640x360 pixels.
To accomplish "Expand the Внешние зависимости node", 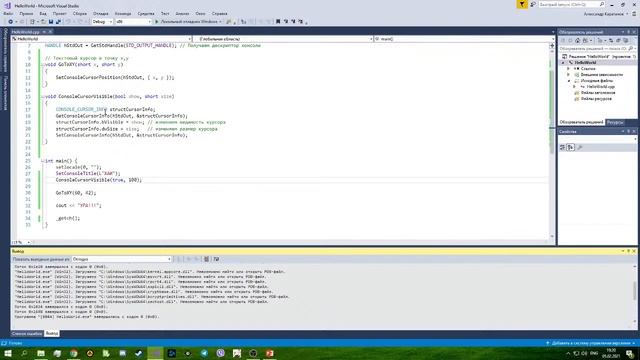I will click(x=568, y=75).
